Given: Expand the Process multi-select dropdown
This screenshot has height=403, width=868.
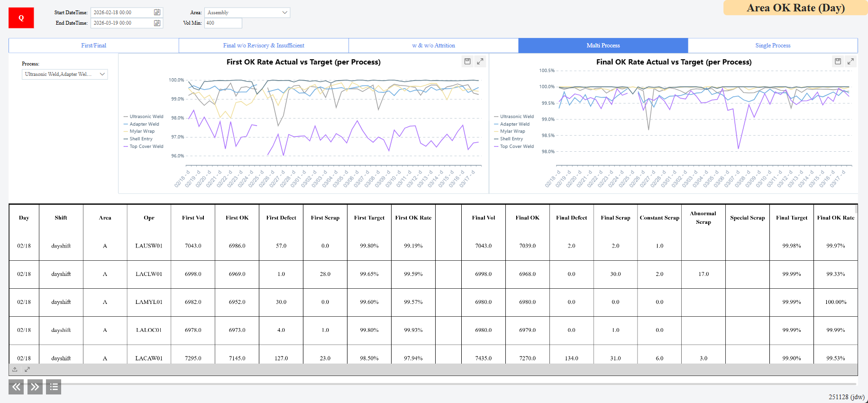Looking at the screenshot, I should (64, 74).
